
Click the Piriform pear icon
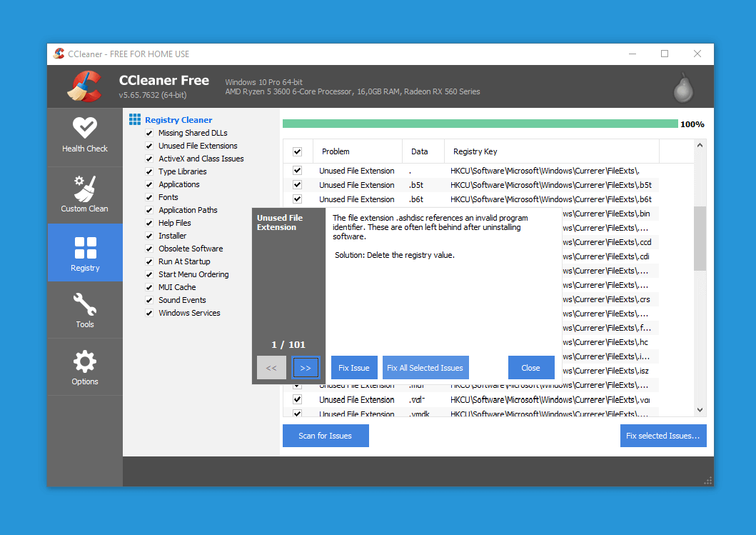683,88
